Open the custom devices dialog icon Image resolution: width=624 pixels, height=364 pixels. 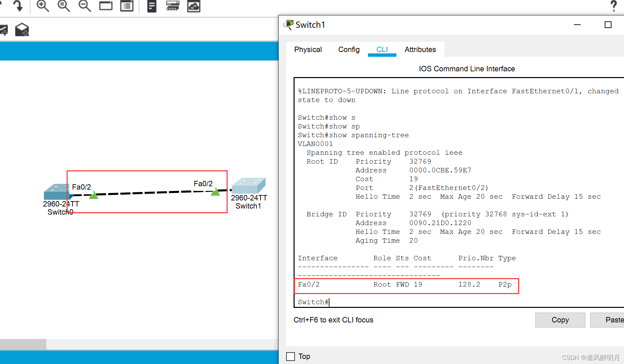point(127,6)
